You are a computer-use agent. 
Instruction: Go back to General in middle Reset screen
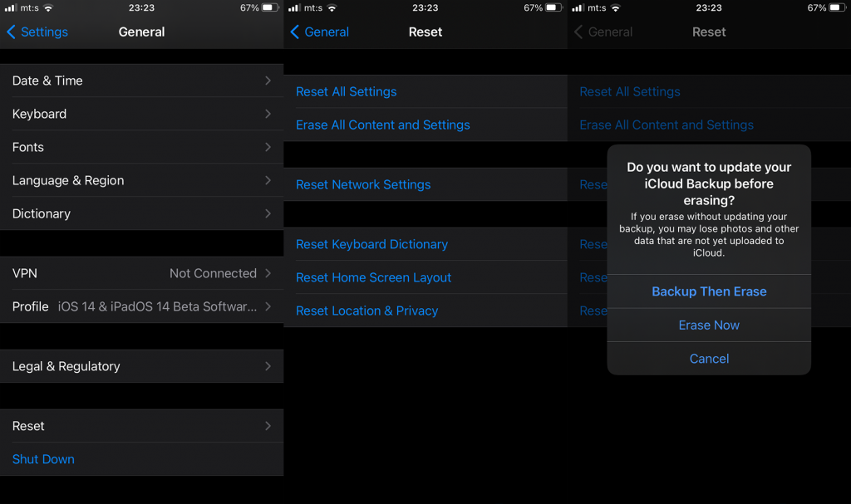click(320, 32)
